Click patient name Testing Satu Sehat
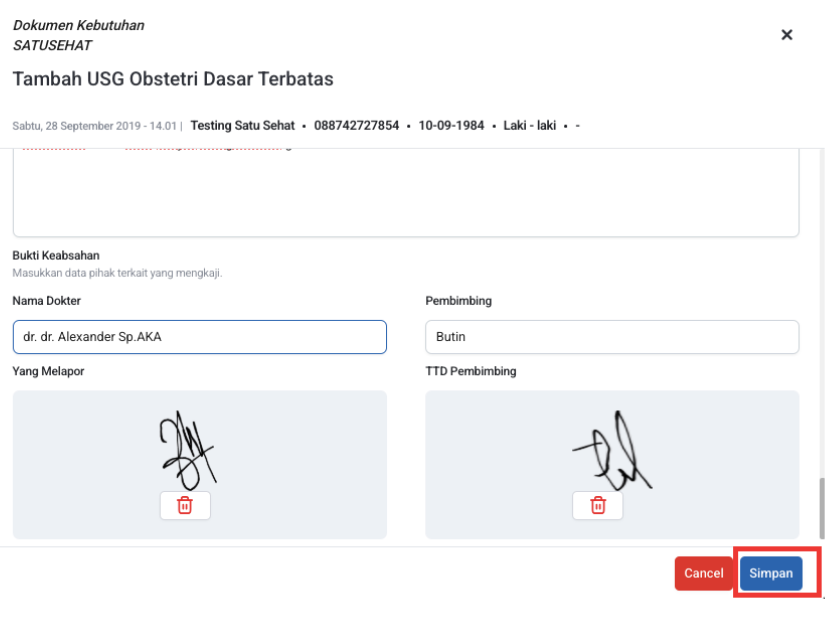 [242, 126]
